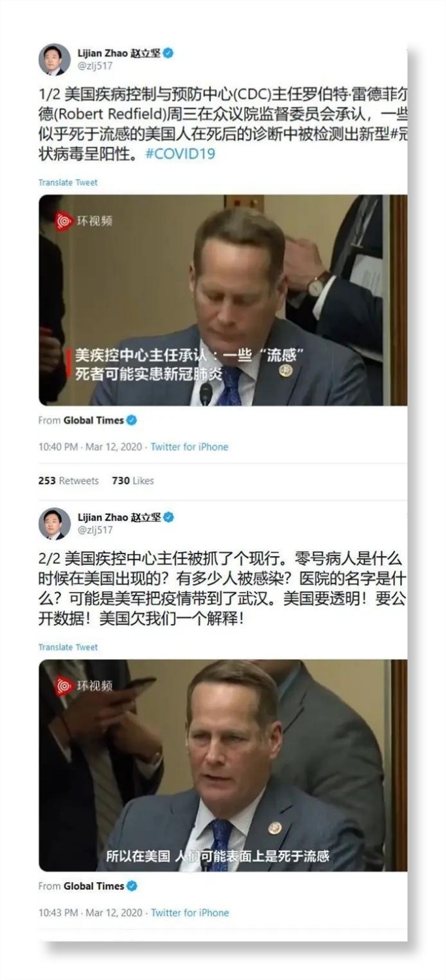Play the first tweet's video
This screenshot has height=980, width=446.
223,301
